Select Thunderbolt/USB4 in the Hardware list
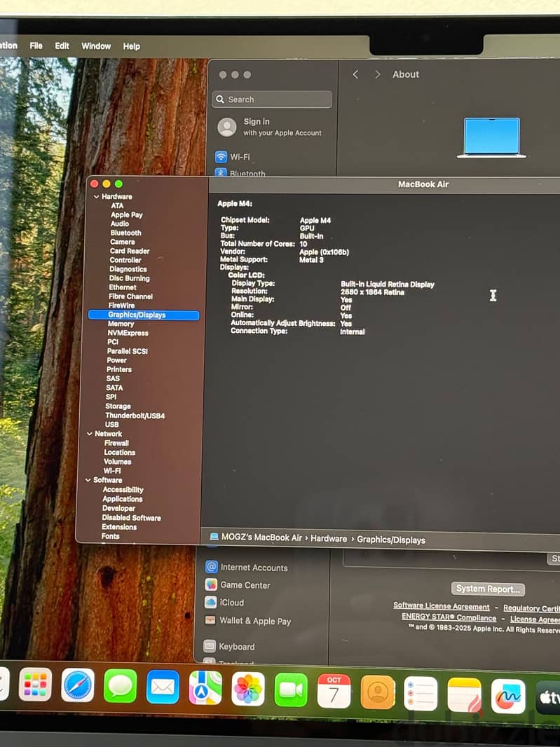560x747 pixels. [135, 416]
